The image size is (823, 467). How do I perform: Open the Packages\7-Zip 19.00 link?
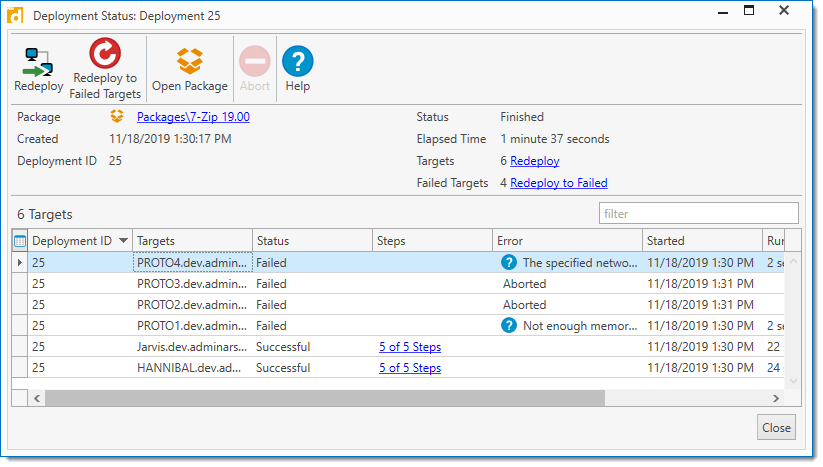click(193, 118)
